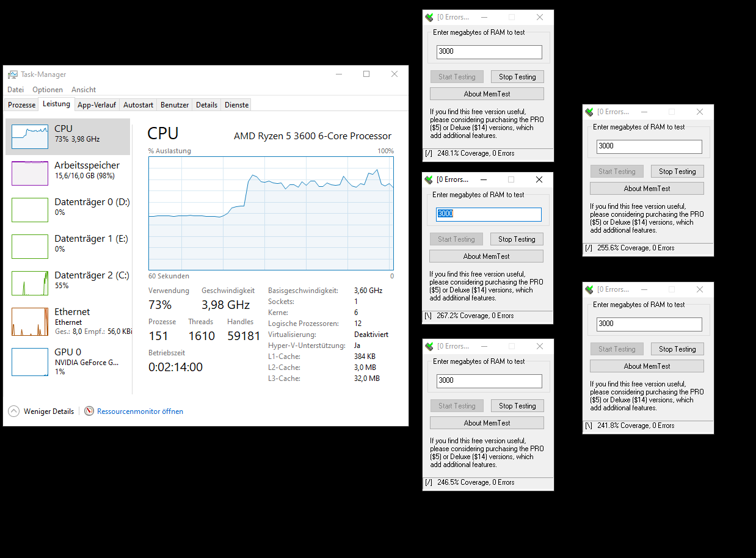The image size is (756, 558).
Task: Click the MemTest icon in the 255.6% coverage window
Action: click(x=589, y=112)
